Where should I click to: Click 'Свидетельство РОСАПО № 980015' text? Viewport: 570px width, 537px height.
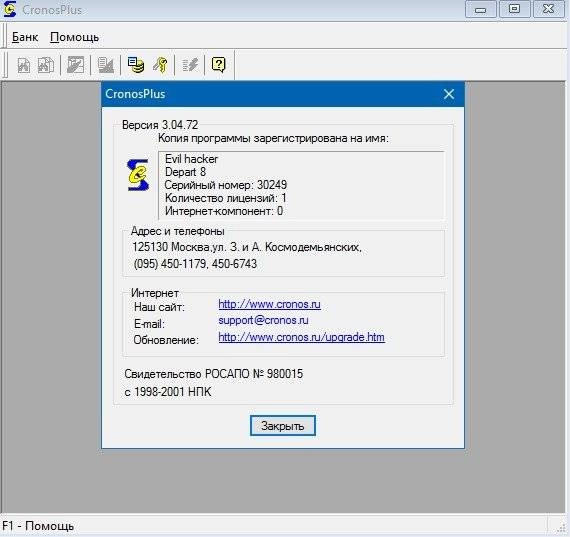click(214, 374)
